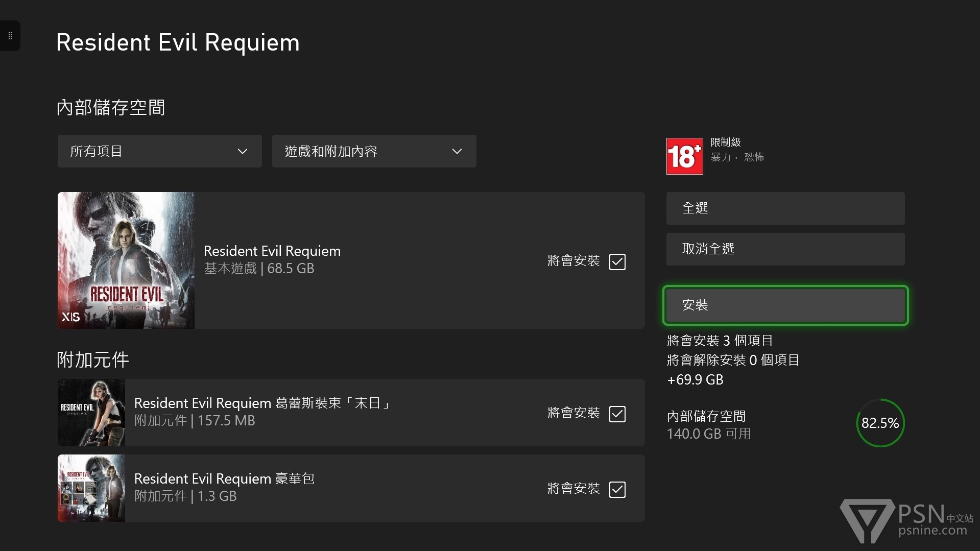Click the chevron on the 所有項目 dropdown
The image size is (980, 551).
(x=243, y=151)
